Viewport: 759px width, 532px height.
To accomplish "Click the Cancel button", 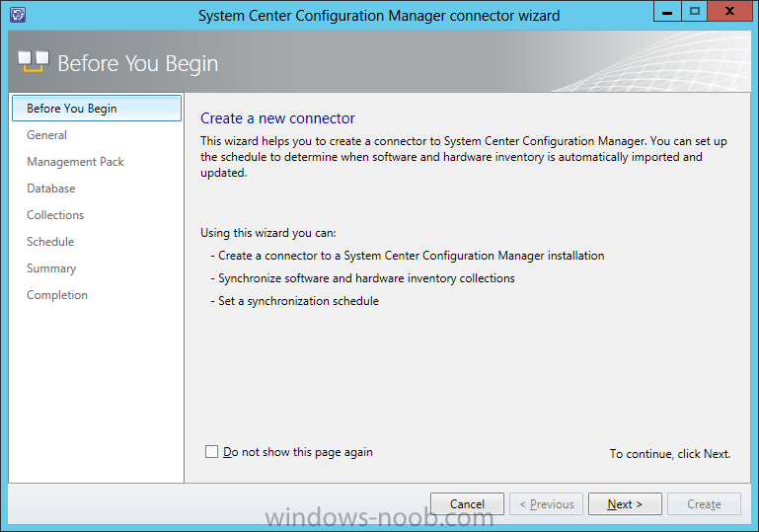I will (x=467, y=504).
